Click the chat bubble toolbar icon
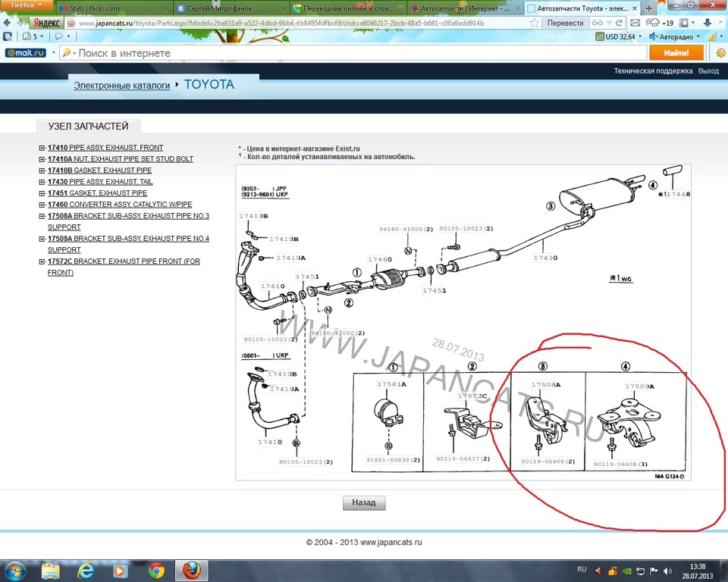The width and height of the screenshot is (728, 582). [59, 36]
